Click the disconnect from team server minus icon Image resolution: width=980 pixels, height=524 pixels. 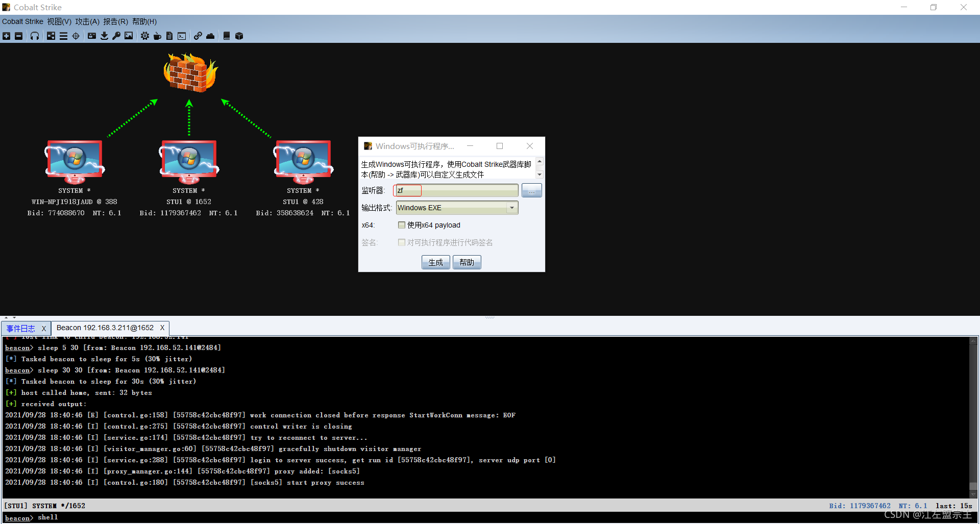(x=18, y=36)
